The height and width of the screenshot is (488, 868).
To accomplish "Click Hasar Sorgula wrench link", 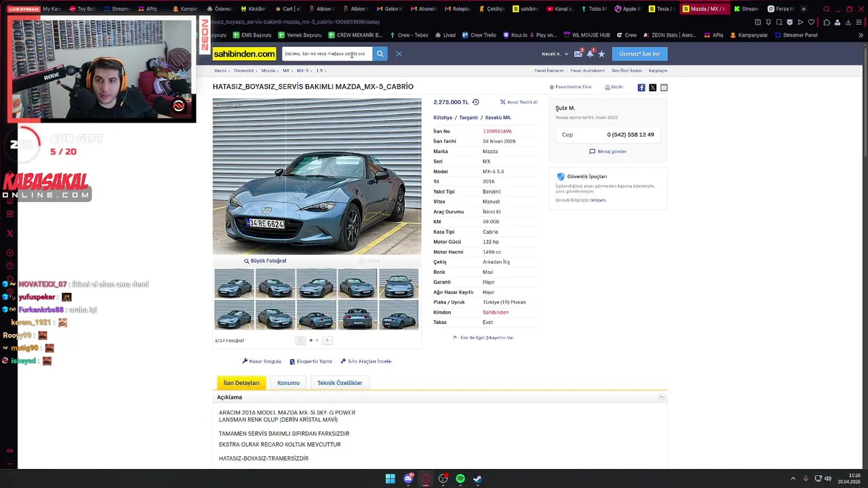I will click(x=262, y=361).
